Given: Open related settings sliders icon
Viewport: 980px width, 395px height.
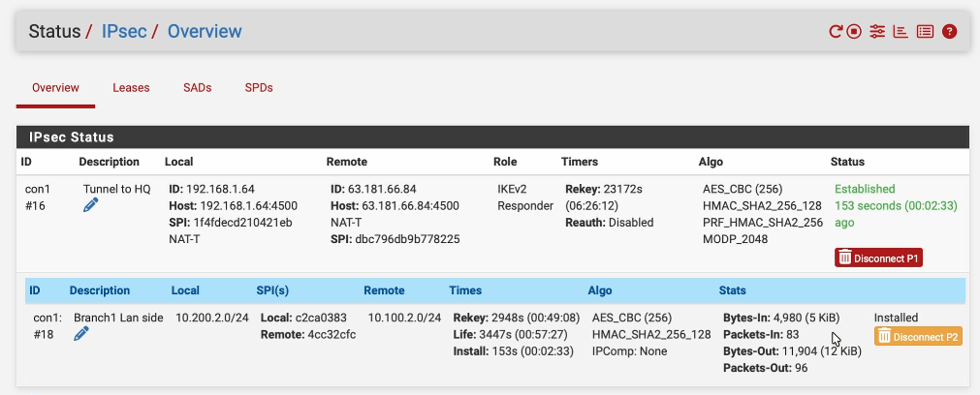Looking at the screenshot, I should click(x=877, y=32).
